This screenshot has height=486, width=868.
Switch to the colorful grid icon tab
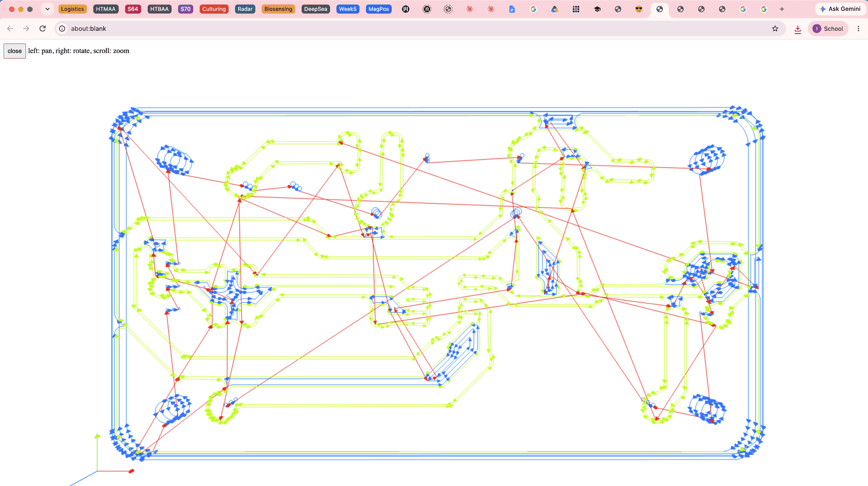click(x=576, y=9)
